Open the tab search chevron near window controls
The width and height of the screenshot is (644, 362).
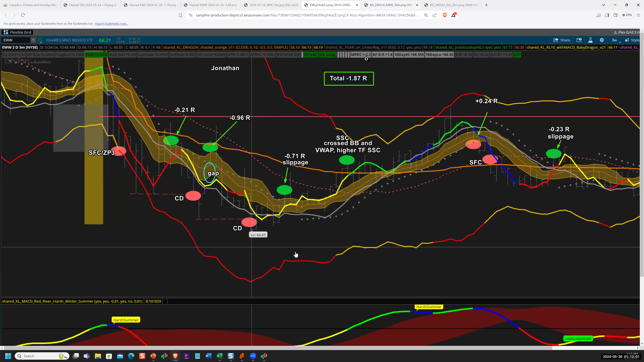point(604,5)
